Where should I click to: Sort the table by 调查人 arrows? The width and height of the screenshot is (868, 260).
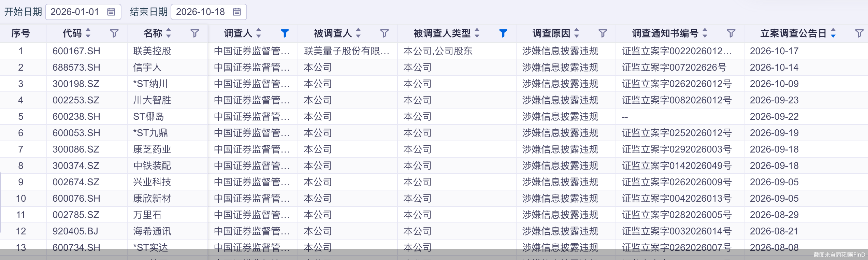[x=259, y=33]
